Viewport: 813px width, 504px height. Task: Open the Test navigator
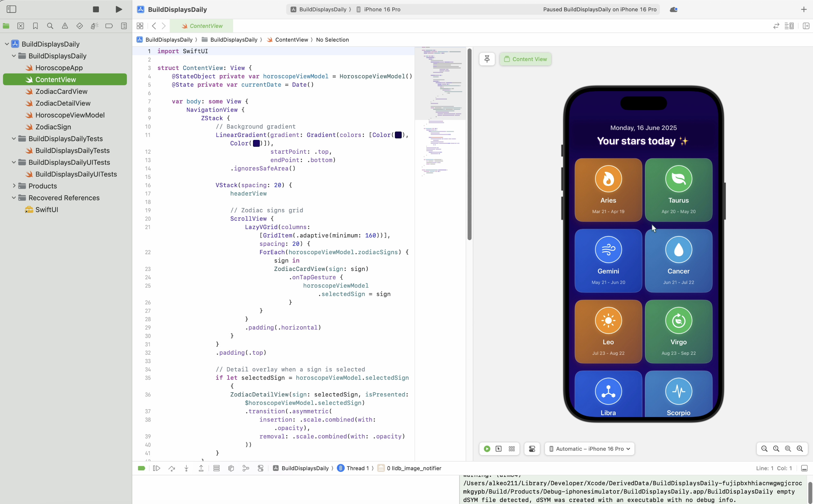79,26
